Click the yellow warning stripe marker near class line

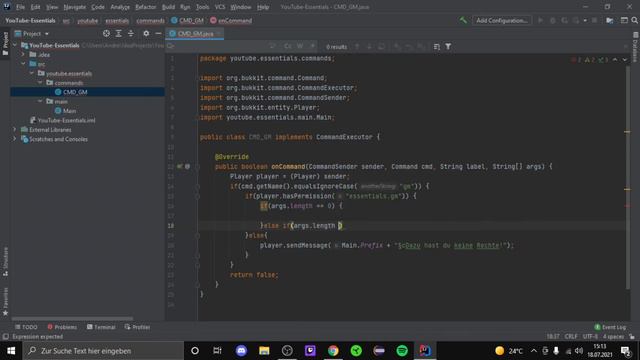pyautogui.click(x=627, y=131)
